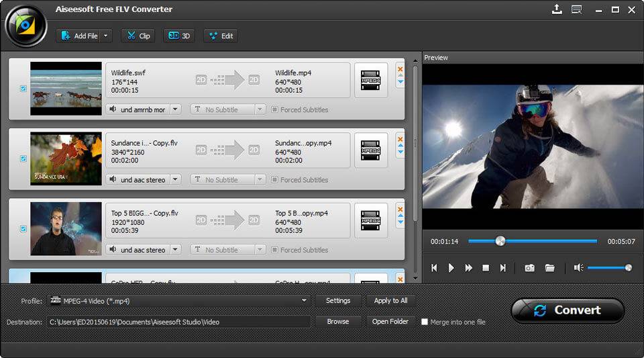644x358 pixels.
Task: Remove Wildlife.swf with orange X icon
Action: pyautogui.click(x=400, y=69)
